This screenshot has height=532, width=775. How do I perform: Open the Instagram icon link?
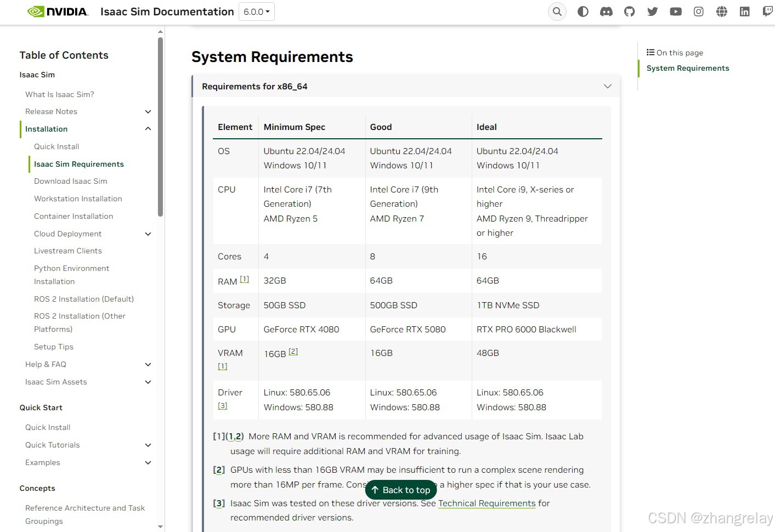point(699,12)
